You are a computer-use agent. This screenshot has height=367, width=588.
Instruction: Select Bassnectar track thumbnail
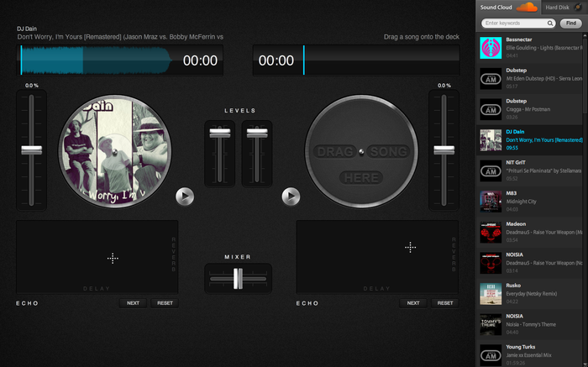click(490, 46)
